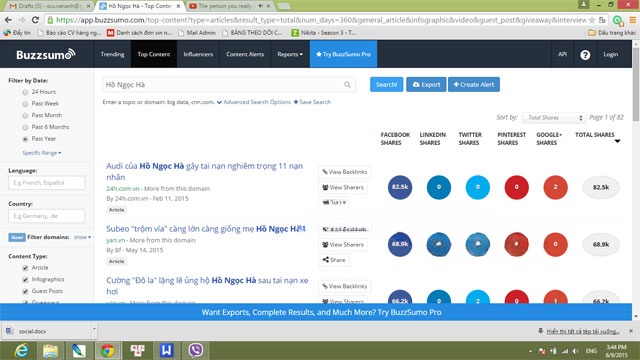Screen dimensions: 640x360
Task: Click Facebook shares bubble 68.9k for Subeo article
Action: pos(400,244)
